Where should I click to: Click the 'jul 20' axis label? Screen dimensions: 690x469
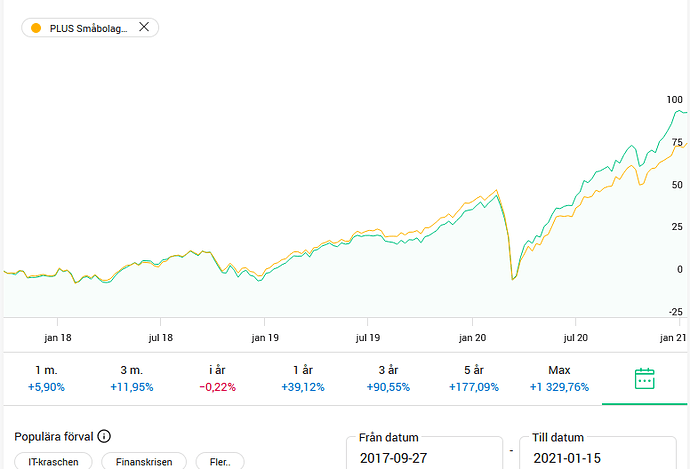574,338
